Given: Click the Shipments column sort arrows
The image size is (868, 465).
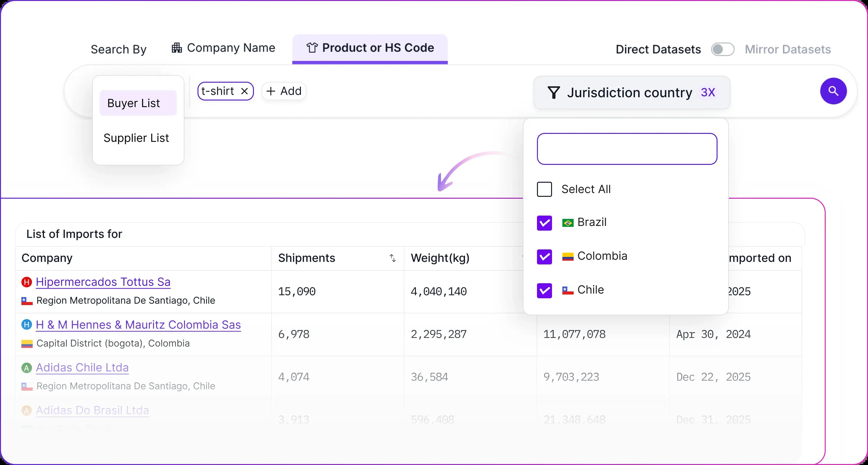Looking at the screenshot, I should [393, 258].
